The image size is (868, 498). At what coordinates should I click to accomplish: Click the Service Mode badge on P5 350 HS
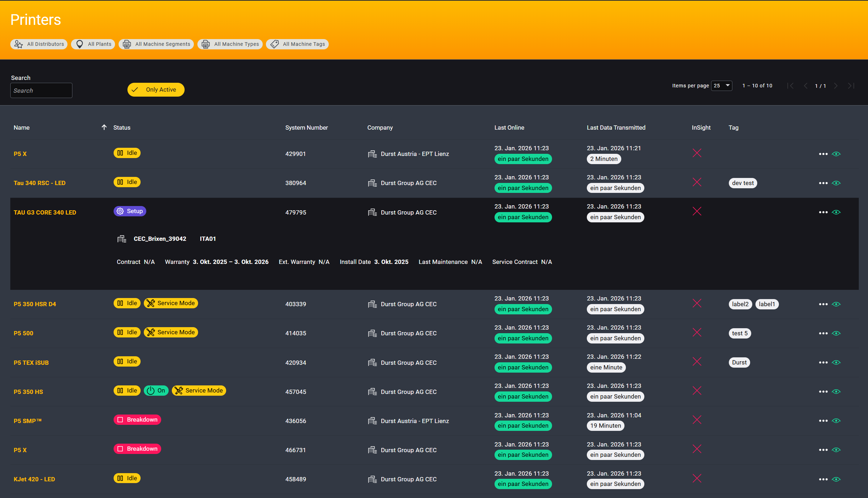point(199,391)
